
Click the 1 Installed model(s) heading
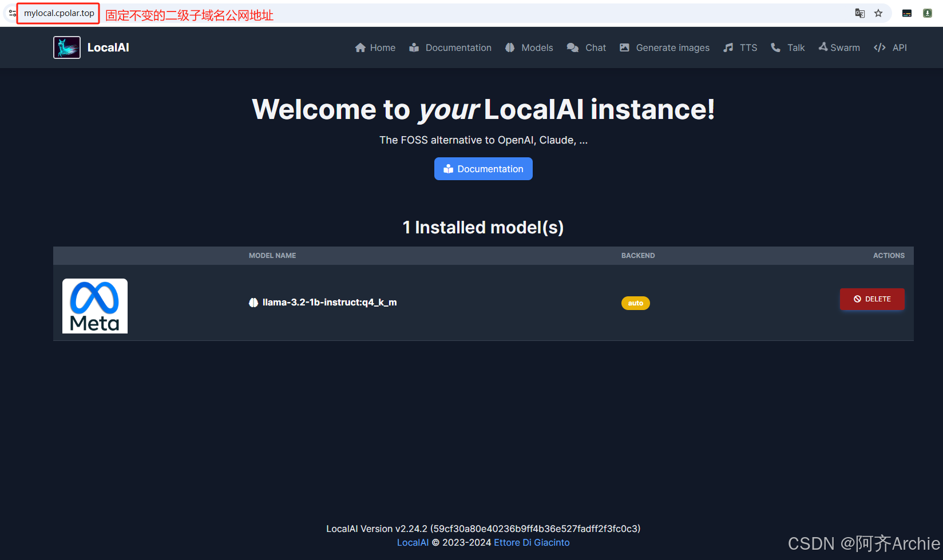484,227
